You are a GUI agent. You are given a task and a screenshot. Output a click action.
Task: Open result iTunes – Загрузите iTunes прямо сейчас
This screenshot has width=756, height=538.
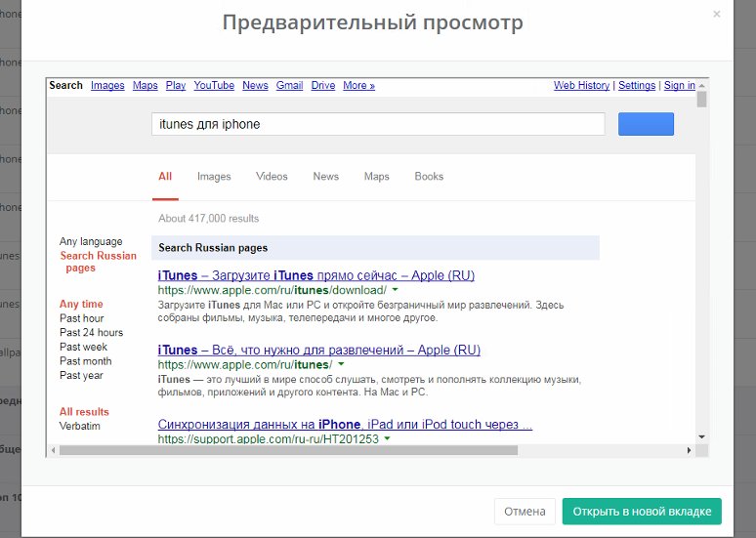[316, 275]
